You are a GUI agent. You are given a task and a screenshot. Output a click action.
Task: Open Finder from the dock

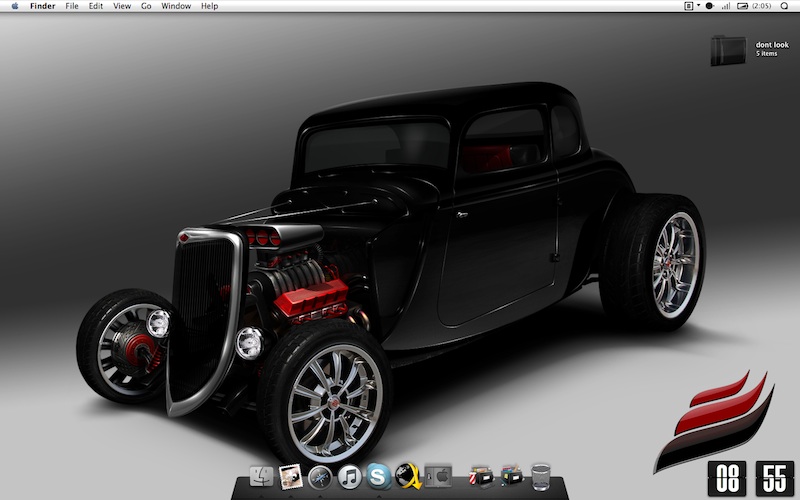[262, 477]
